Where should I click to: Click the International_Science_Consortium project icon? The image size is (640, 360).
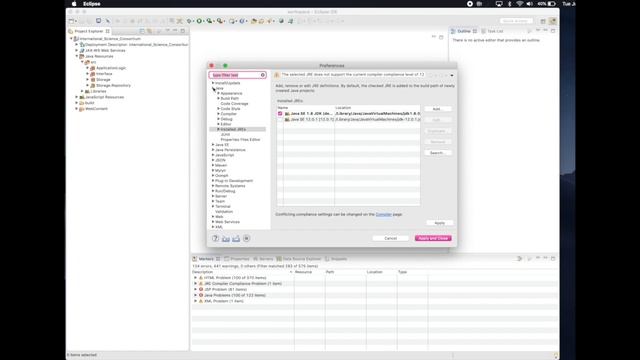pyautogui.click(x=76, y=39)
